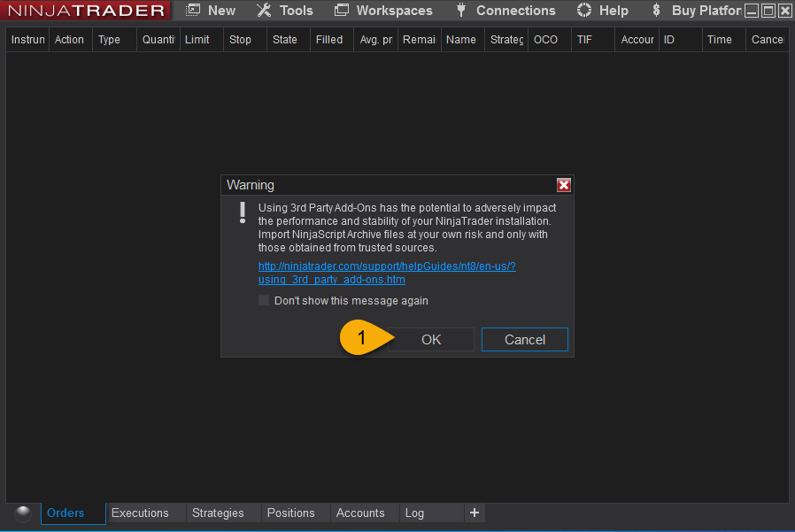Open the Workspaces menu
Screen dimensions: 795x532
(x=383, y=10)
